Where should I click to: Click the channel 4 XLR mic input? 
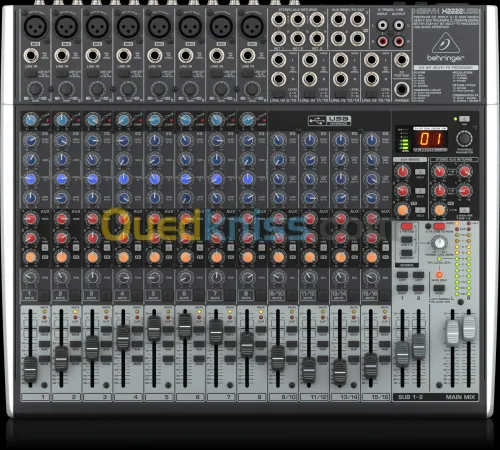click(128, 27)
